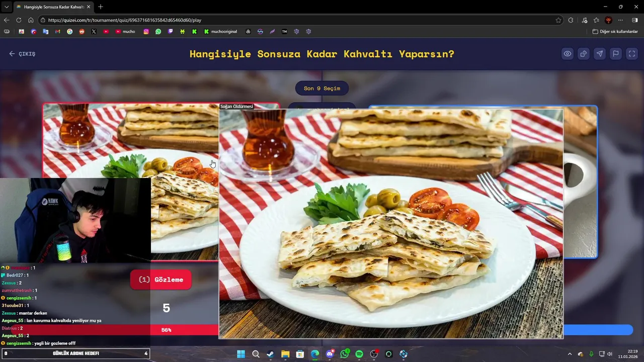Open the muchooriginal Kick bookmark
This screenshot has width=644, height=362.
220,31
